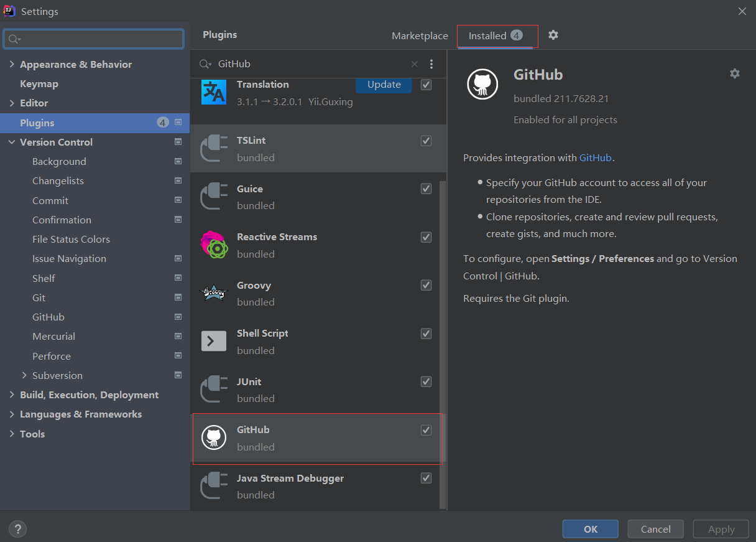Click the Cancel button
This screenshot has width=756, height=542.
click(656, 529)
